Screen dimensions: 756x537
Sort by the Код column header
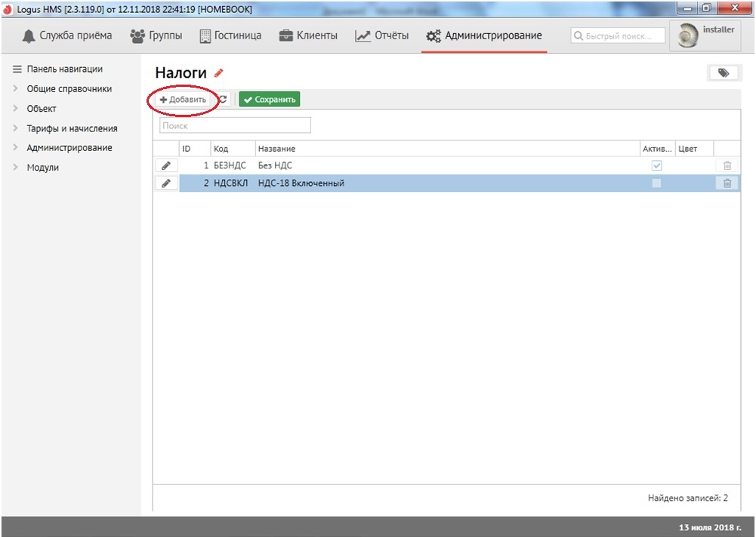[233, 149]
